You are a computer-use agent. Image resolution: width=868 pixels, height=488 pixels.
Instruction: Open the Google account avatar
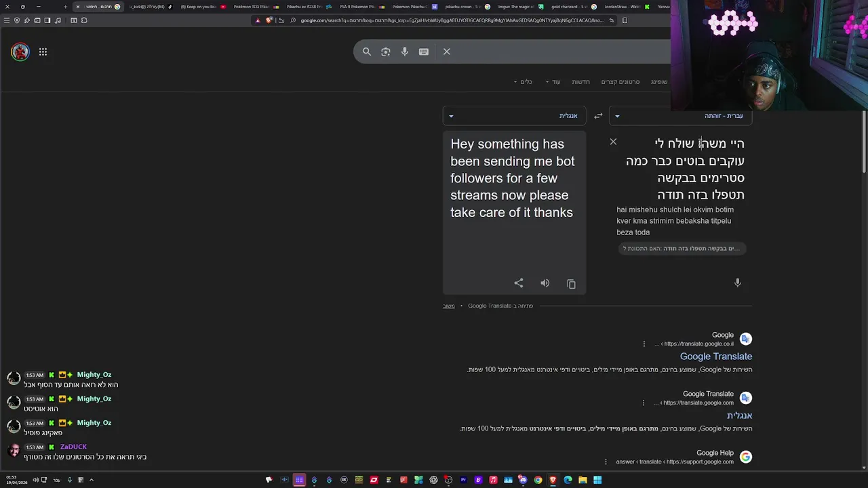20,52
